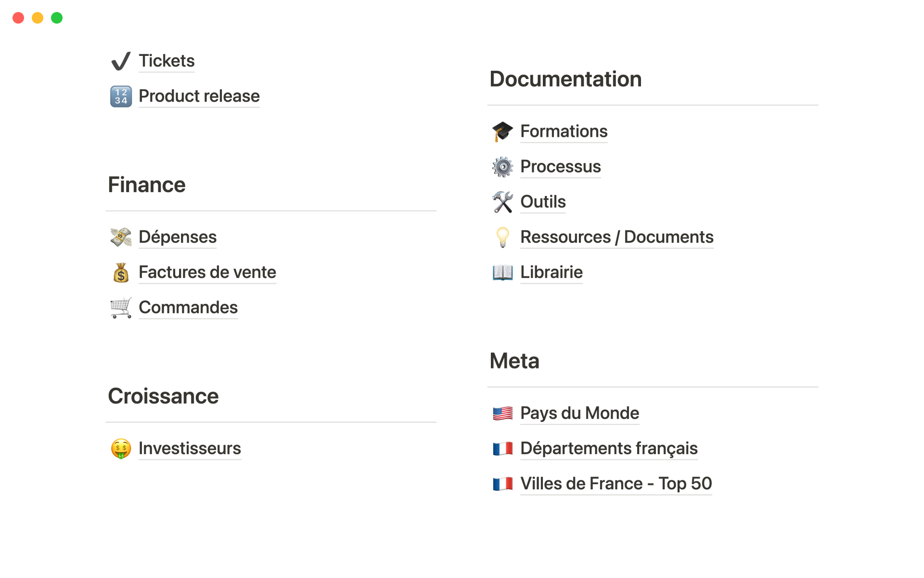Click the flying money icon for Dépenses
Screen dimensions: 924x578
[x=121, y=237]
